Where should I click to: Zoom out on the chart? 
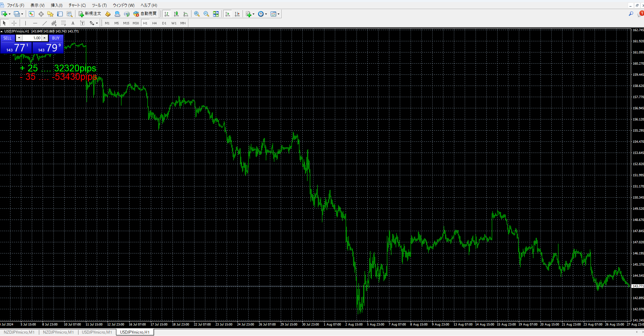tap(206, 14)
